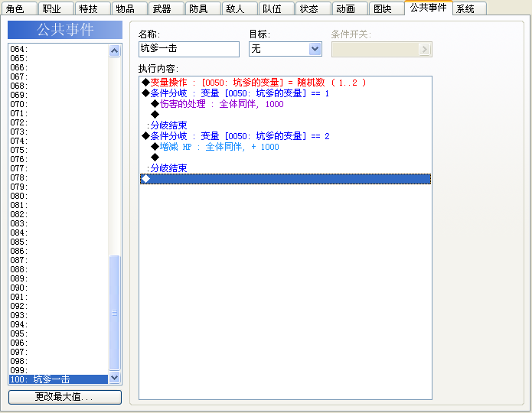
Task: Click the event list scrollbar thumb
Action: click(115, 313)
